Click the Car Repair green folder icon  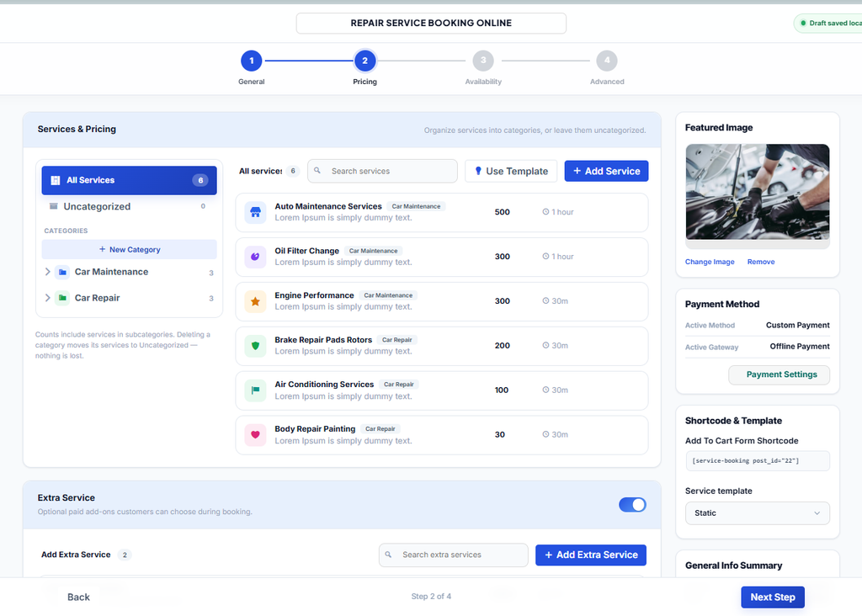[62, 298]
